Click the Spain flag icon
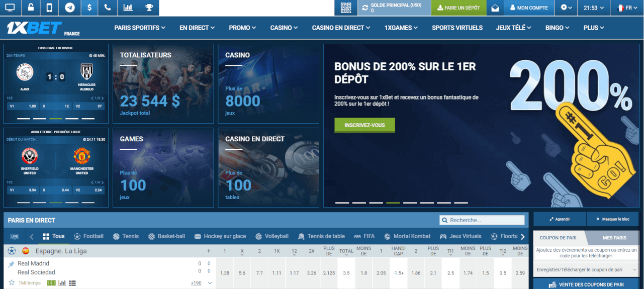The height and width of the screenshot is (289, 644). click(26, 250)
